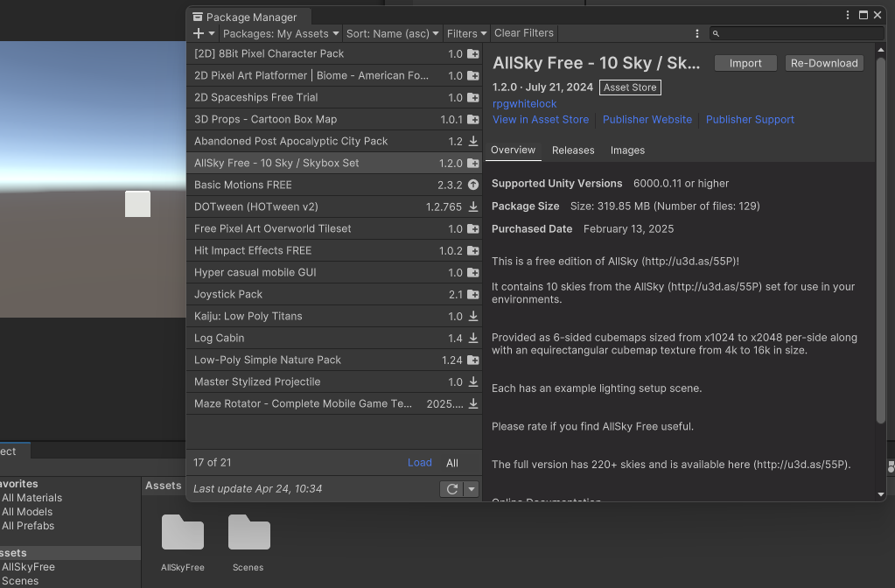
Task: Open Sort: Name (asc) dropdown
Action: click(392, 33)
